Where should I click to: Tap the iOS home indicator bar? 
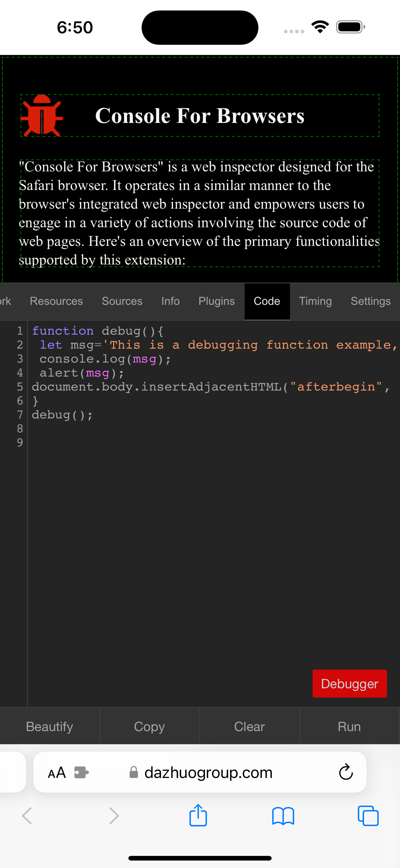coord(200,858)
